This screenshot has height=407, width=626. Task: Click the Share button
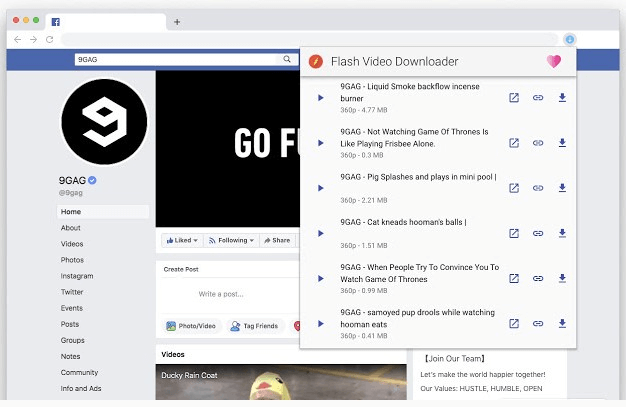277,240
